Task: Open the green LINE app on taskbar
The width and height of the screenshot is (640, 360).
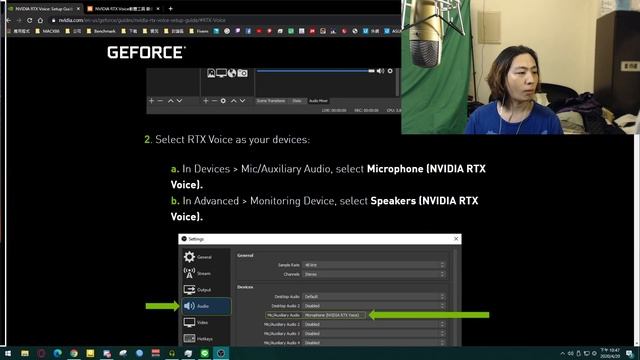Action: [x=204, y=353]
